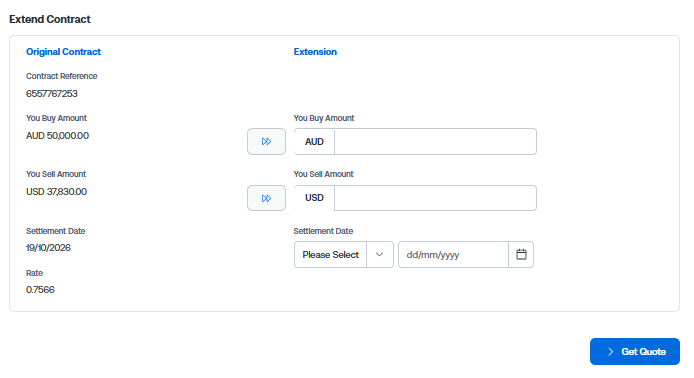Screen dimensions: 694x378
Task: Click the settlement date 19/10/2026
Action: (x=48, y=248)
